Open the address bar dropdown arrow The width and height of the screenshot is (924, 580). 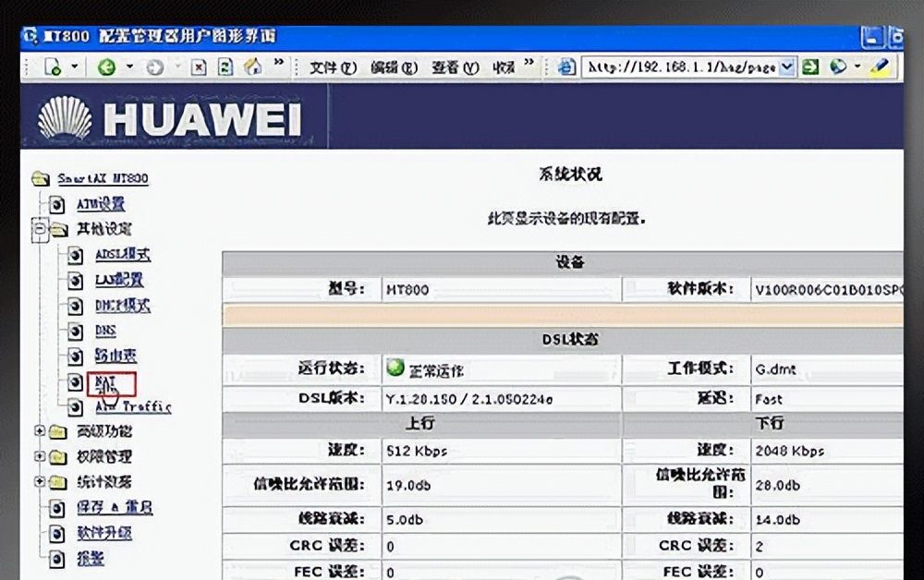tap(787, 66)
